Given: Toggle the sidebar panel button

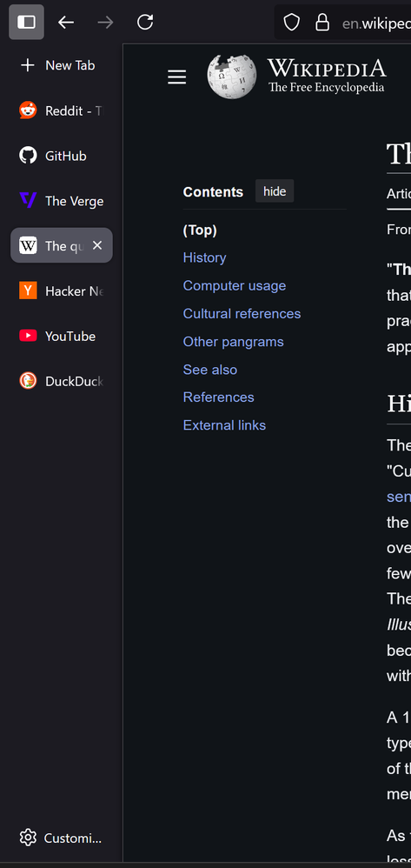Looking at the screenshot, I should pos(27,22).
